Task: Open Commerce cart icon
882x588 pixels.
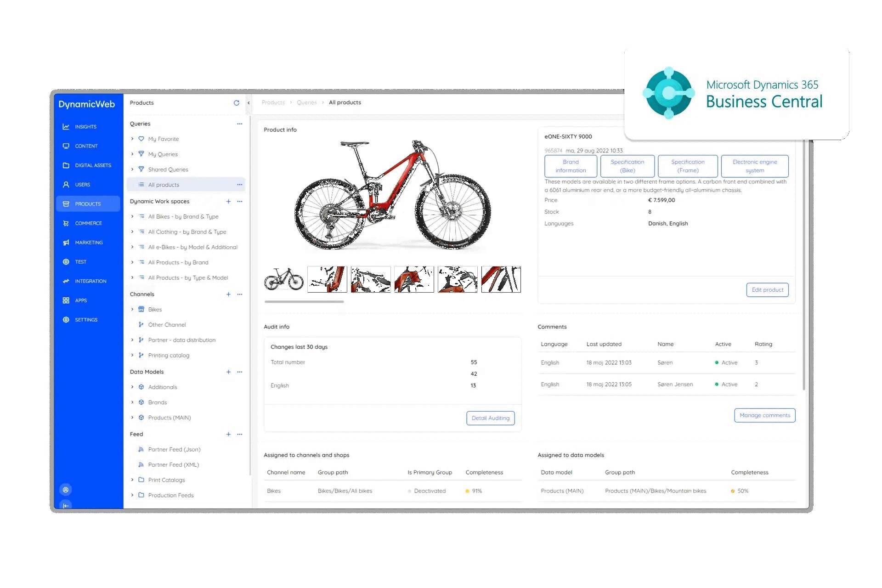Action: pos(66,223)
